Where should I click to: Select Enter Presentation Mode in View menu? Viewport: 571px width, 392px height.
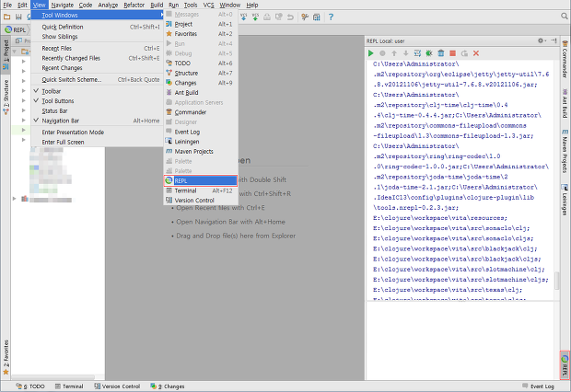pyautogui.click(x=97, y=133)
